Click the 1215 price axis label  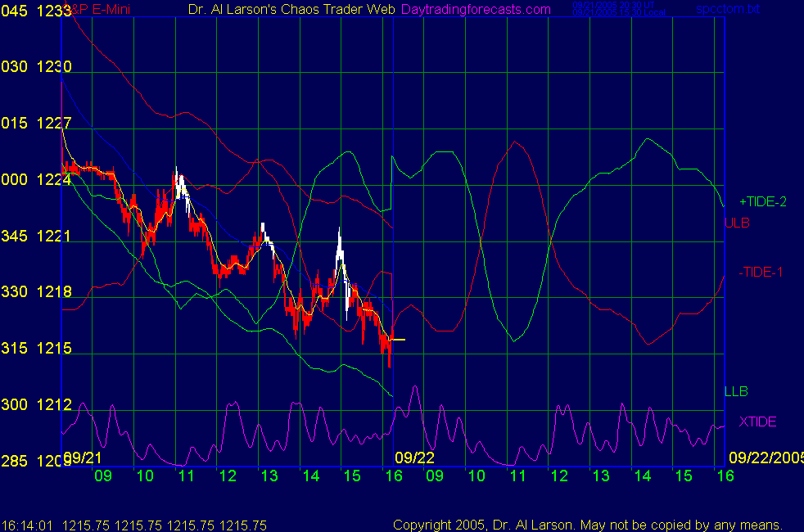point(55,348)
